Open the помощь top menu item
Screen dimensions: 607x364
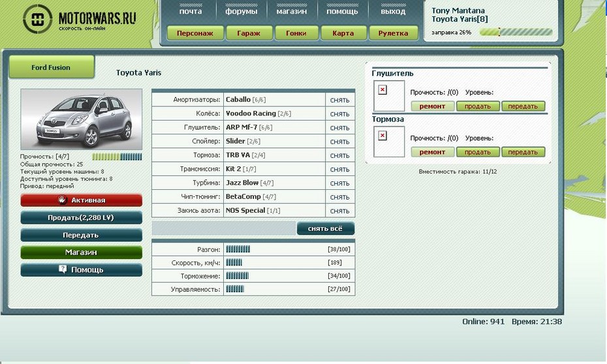[x=342, y=12]
